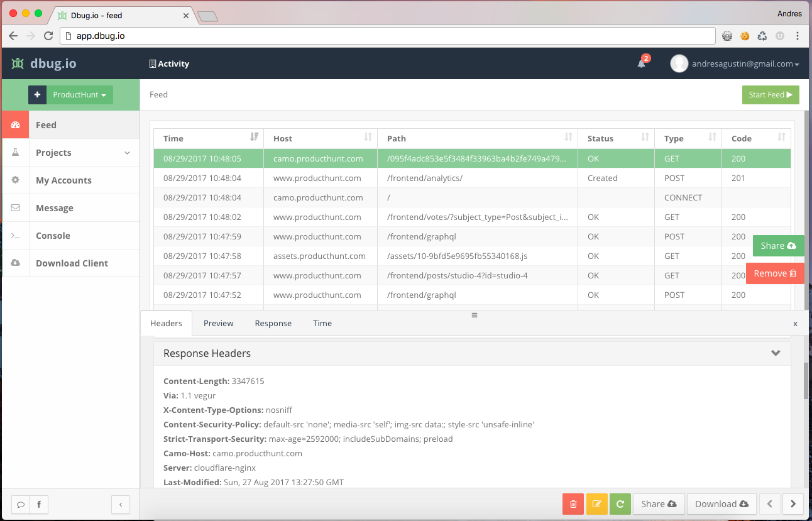Open My Accounts in the sidebar

click(70, 180)
